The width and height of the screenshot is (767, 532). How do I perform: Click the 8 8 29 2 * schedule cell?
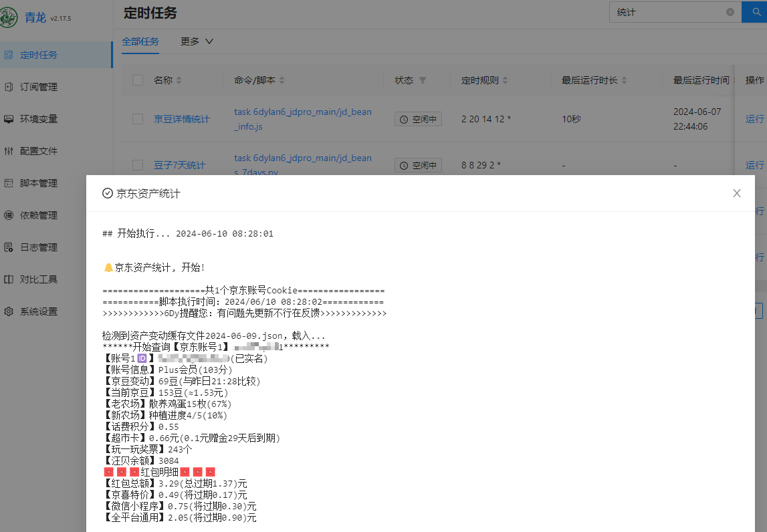tap(481, 165)
